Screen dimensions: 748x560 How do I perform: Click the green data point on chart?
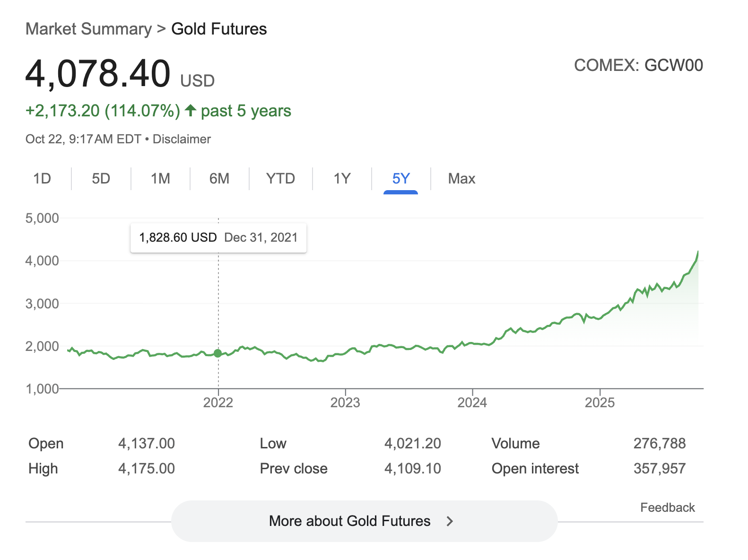click(x=218, y=353)
